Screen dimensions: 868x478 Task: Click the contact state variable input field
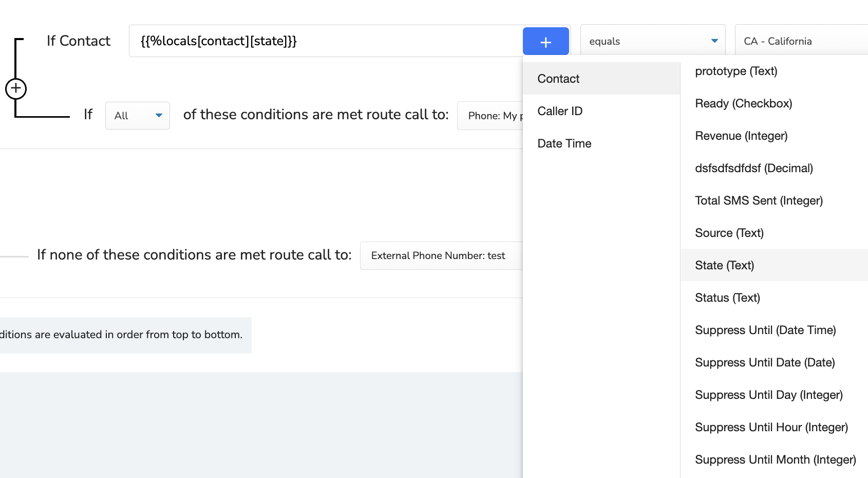[326, 41]
